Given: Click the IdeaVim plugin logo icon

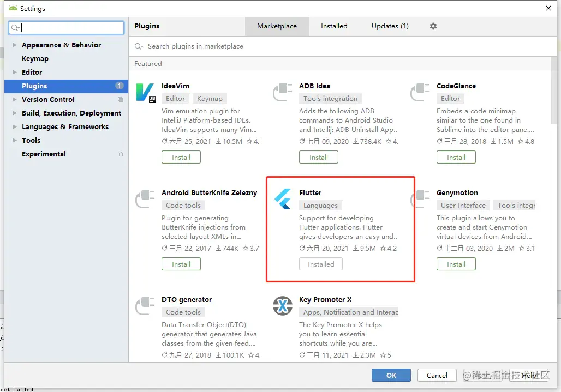Looking at the screenshot, I should point(146,93).
